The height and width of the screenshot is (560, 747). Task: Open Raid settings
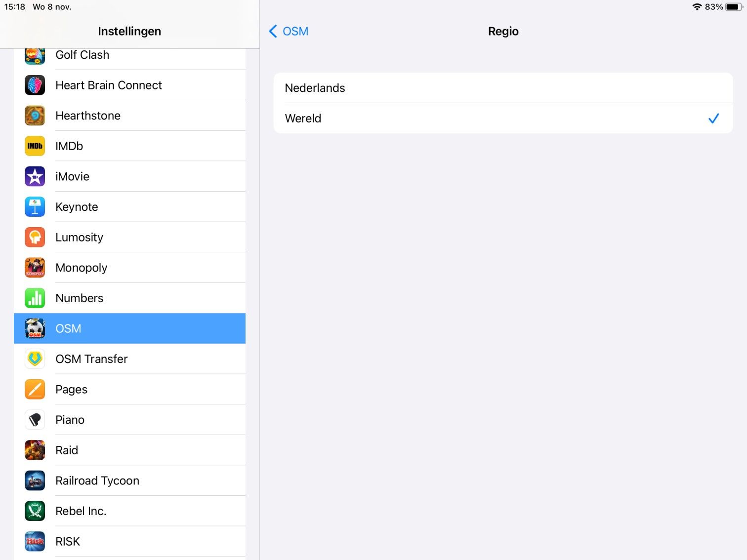pyautogui.click(x=129, y=450)
